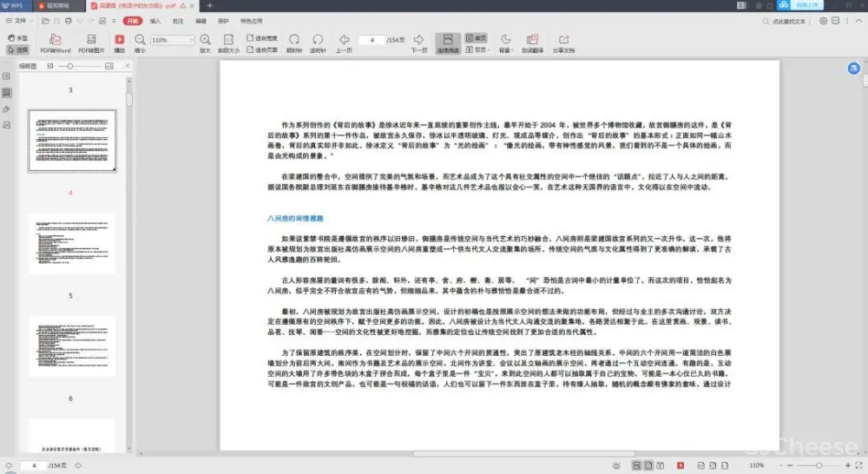The image size is (868, 474).
Task: Open the 110% zoom level dropdown
Action: (191, 40)
